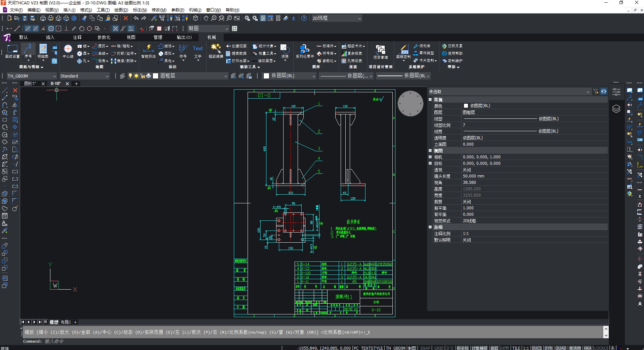This screenshot has width=644, height=350.
Task: Open 项目管理 project management
Action: 380,52
